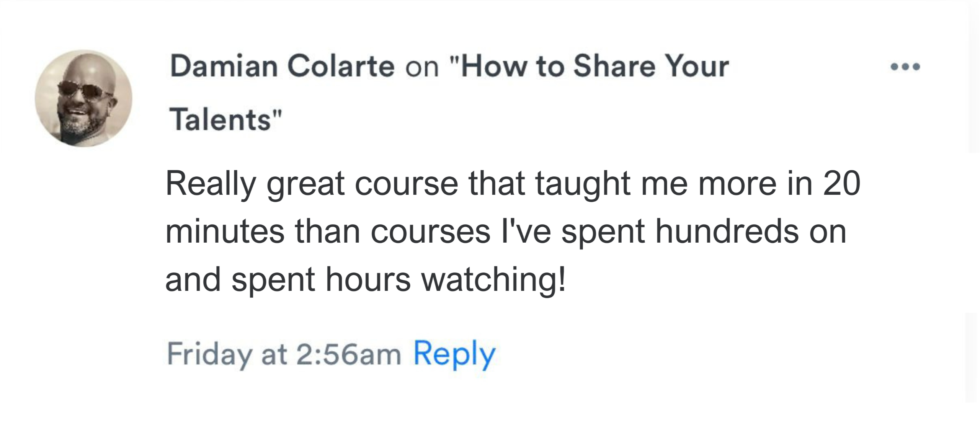Screen dimensions: 980x429
Task: Open the three-dot more options menu
Action: click(905, 67)
